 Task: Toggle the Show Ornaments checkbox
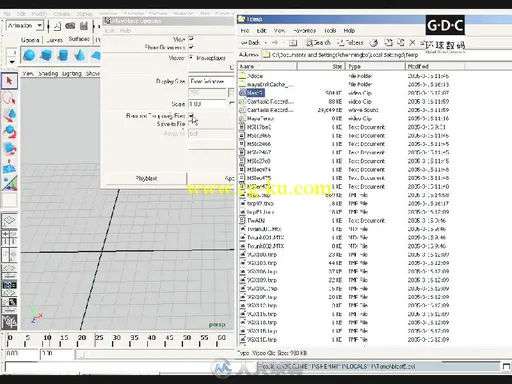tap(191, 47)
